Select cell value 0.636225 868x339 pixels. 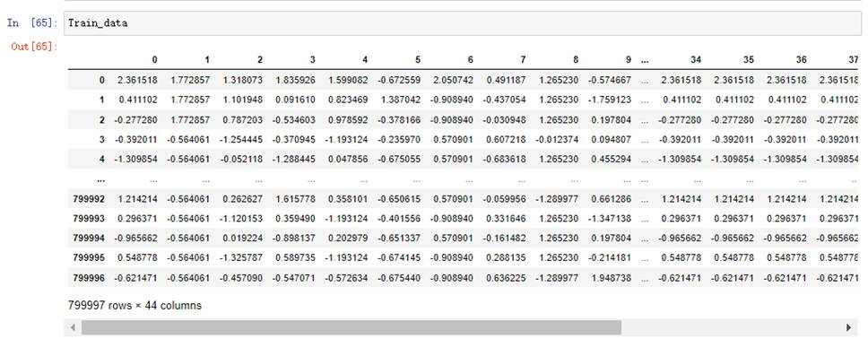tap(506, 277)
